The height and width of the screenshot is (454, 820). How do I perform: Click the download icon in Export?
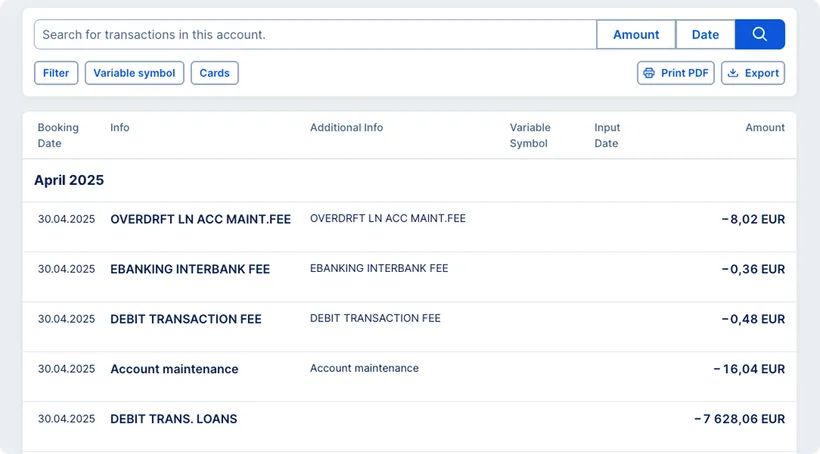[733, 73]
